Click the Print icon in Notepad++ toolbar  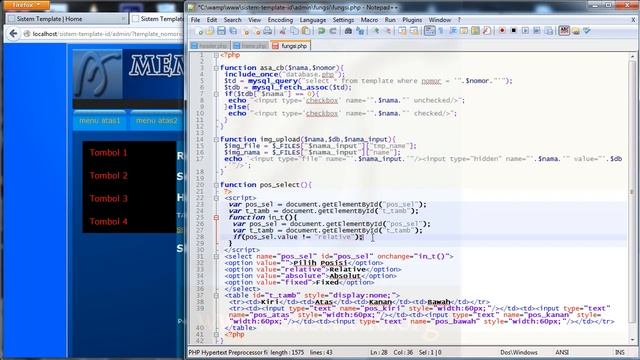(x=267, y=31)
